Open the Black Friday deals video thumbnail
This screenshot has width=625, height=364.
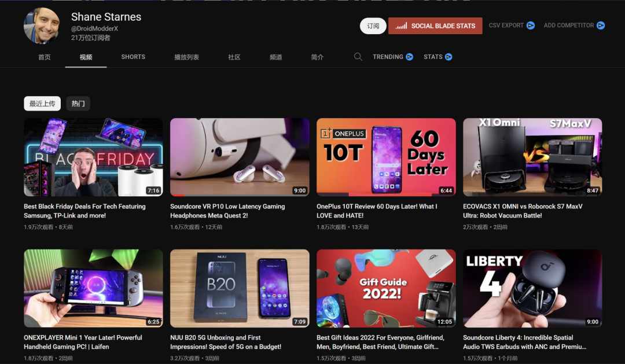[93, 157]
